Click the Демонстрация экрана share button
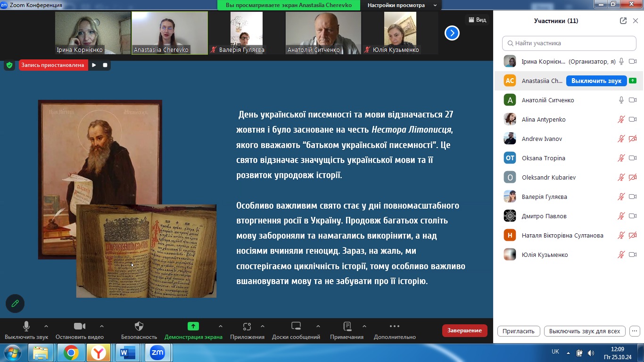This screenshot has height=362, width=644. tap(193, 330)
